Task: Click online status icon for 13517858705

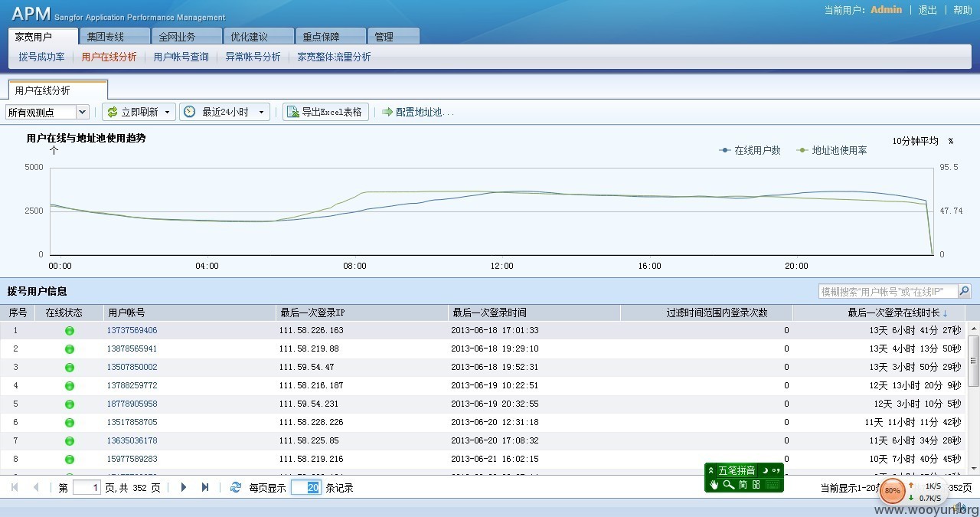Action: [70, 423]
